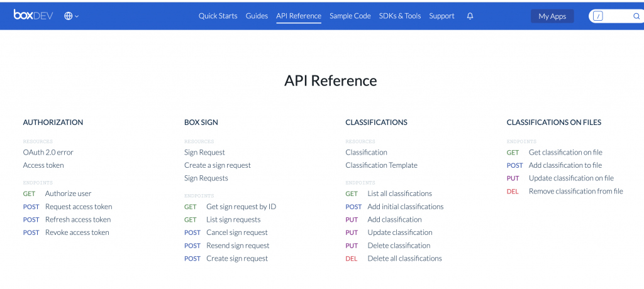Click POST badge beside Cancel sign request

pos(192,232)
